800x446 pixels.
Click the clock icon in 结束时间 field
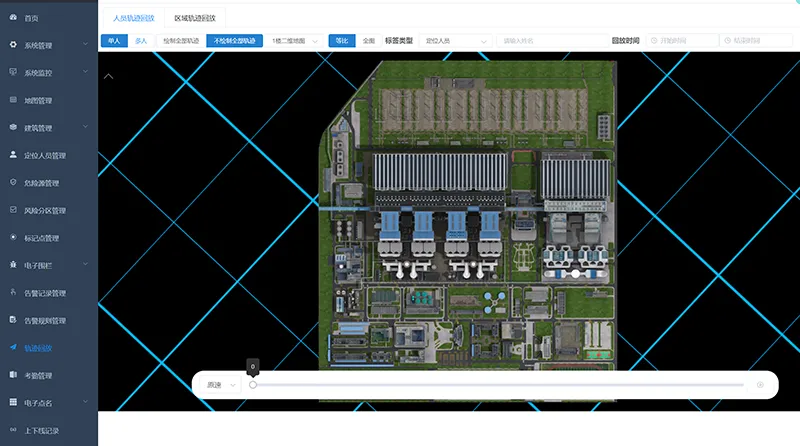(x=728, y=40)
